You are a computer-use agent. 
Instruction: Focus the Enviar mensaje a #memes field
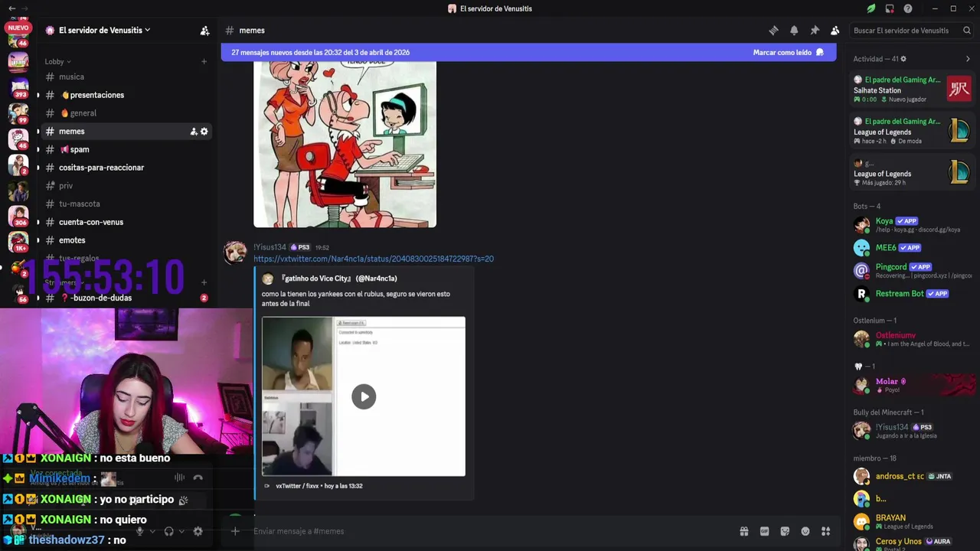click(x=490, y=531)
